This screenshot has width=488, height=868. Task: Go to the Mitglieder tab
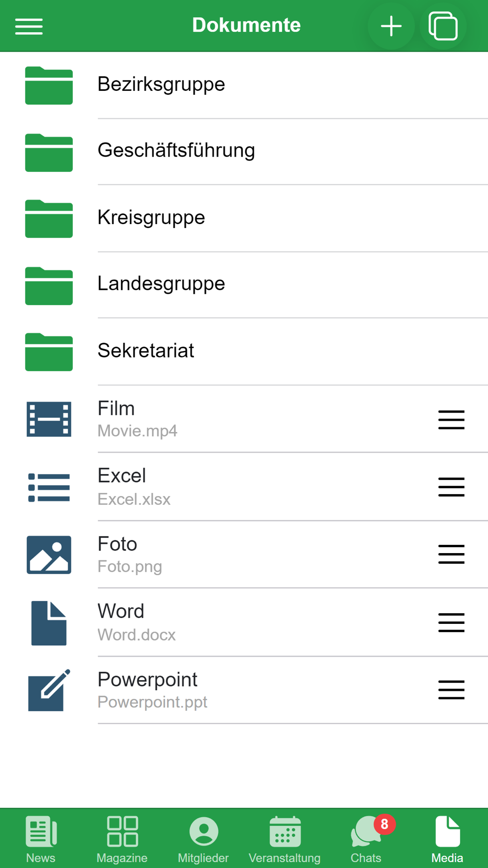203,839
